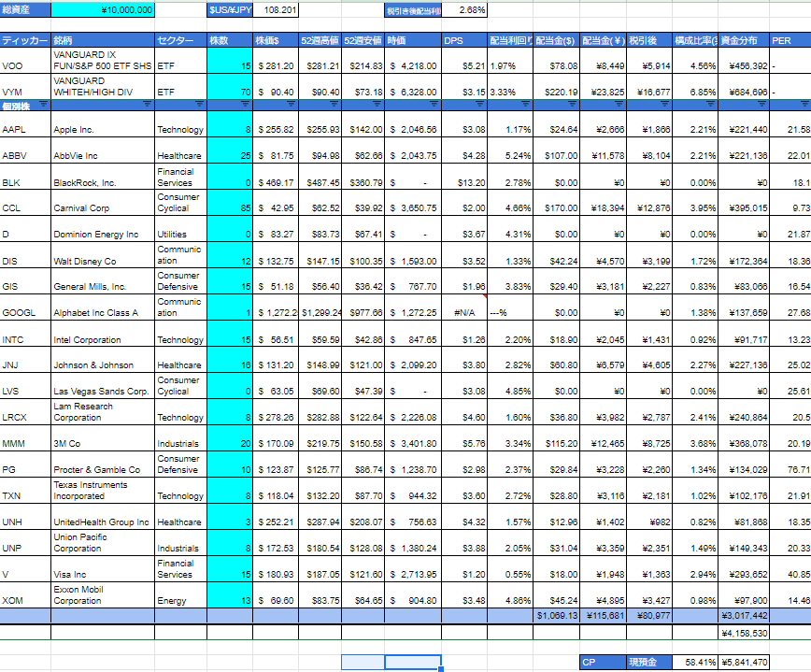Select UnitedHealth Group Inc cell
This screenshot has width=811, height=672.
pos(103,516)
